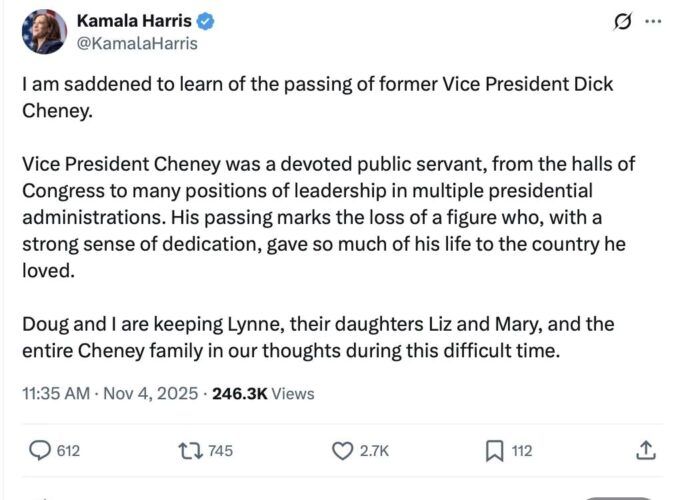Like the post with the heart icon
This screenshot has height=500, width=680.
(x=343, y=452)
